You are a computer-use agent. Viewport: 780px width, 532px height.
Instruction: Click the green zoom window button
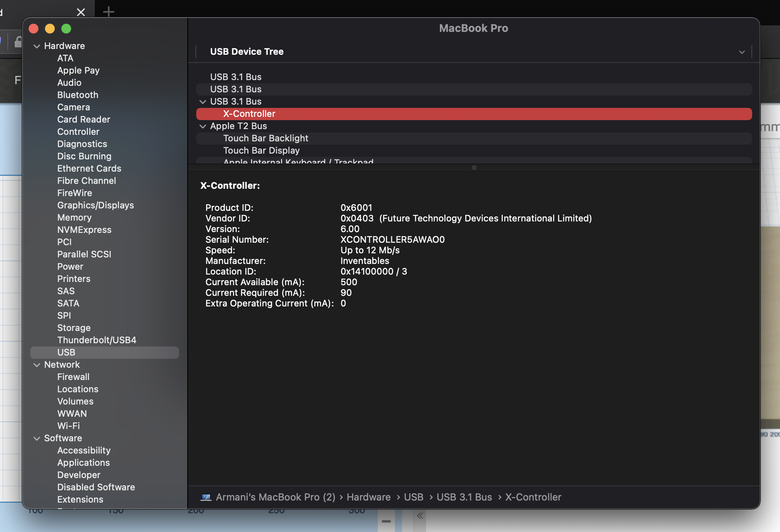tap(66, 29)
